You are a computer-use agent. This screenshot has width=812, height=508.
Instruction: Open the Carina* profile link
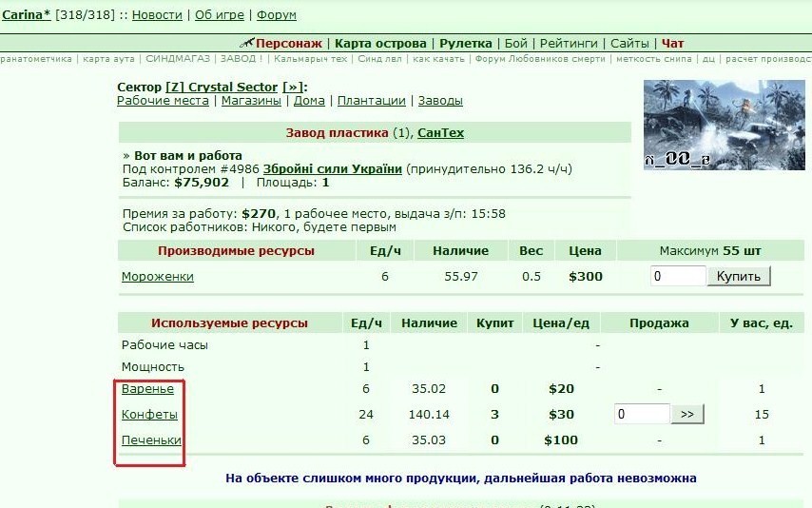(26, 14)
